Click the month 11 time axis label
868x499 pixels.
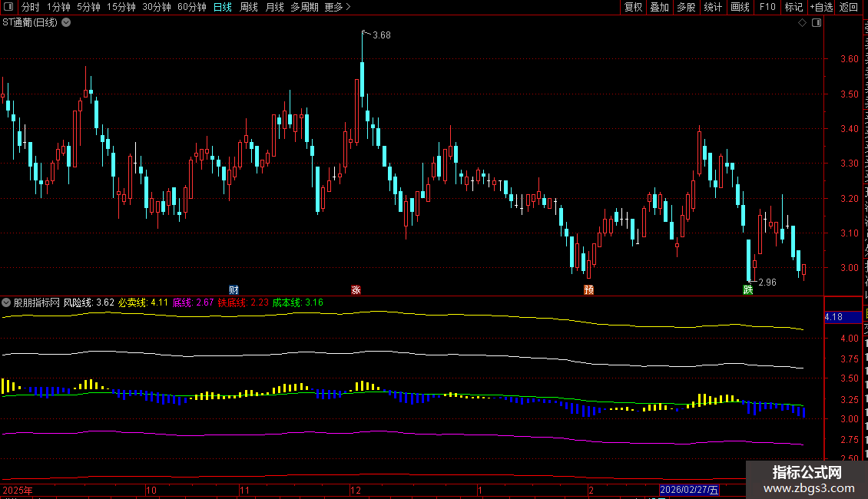click(245, 490)
